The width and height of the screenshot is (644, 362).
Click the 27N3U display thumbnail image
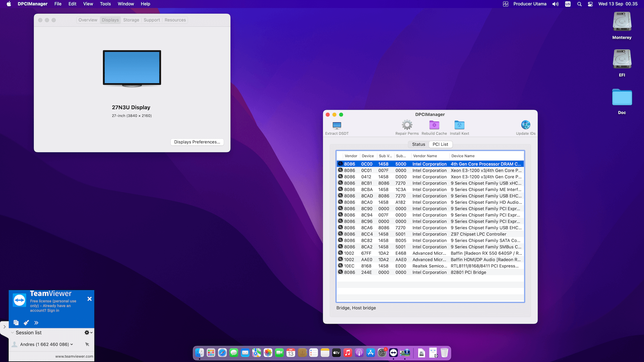click(x=132, y=68)
